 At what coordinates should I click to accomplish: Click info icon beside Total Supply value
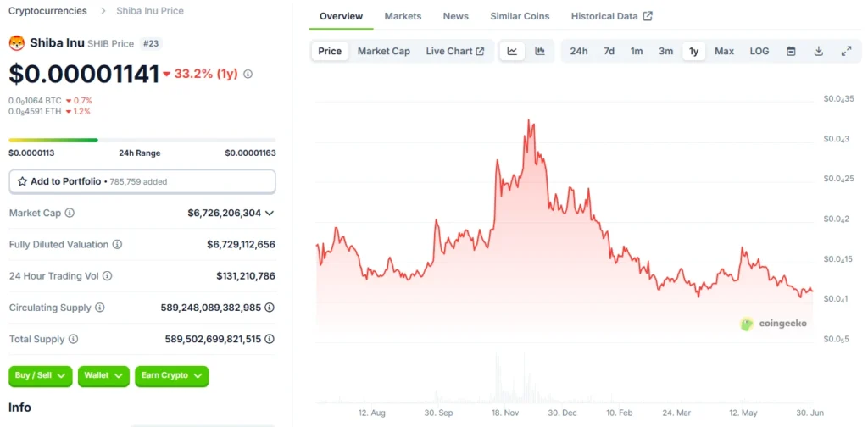[x=270, y=339]
